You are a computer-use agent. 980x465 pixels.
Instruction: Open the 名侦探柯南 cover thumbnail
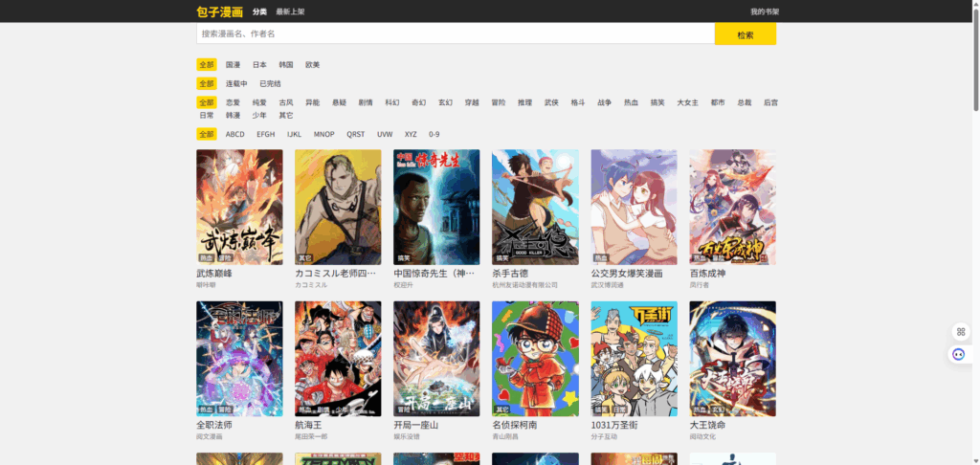pyautogui.click(x=535, y=359)
